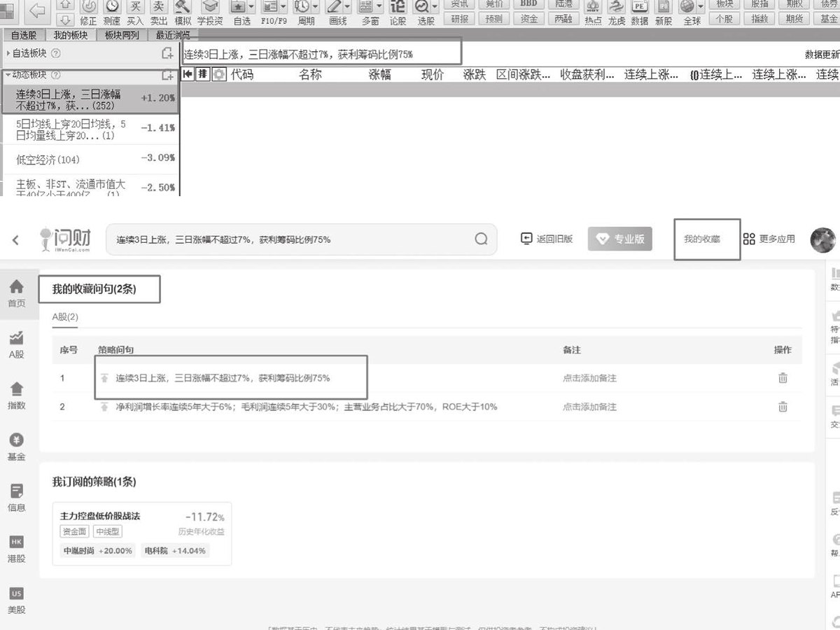Open 基金 in the left sidebar
The image size is (840, 630).
point(17,447)
